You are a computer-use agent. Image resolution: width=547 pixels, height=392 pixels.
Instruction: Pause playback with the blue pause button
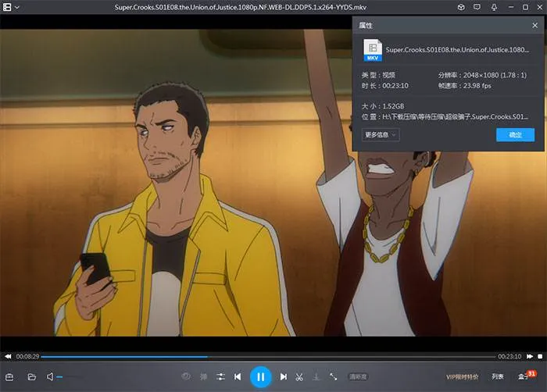click(x=260, y=376)
